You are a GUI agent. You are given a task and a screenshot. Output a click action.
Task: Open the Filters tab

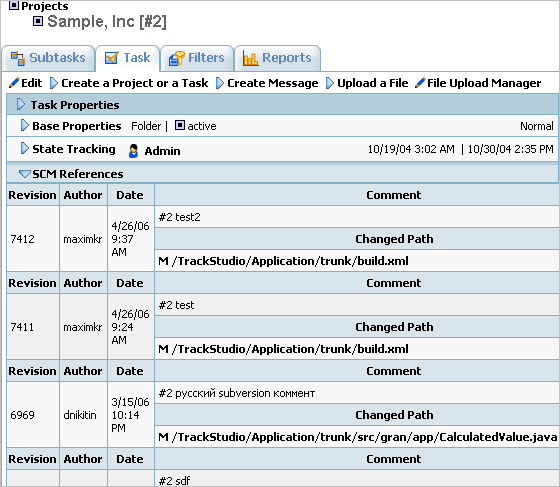[x=197, y=58]
